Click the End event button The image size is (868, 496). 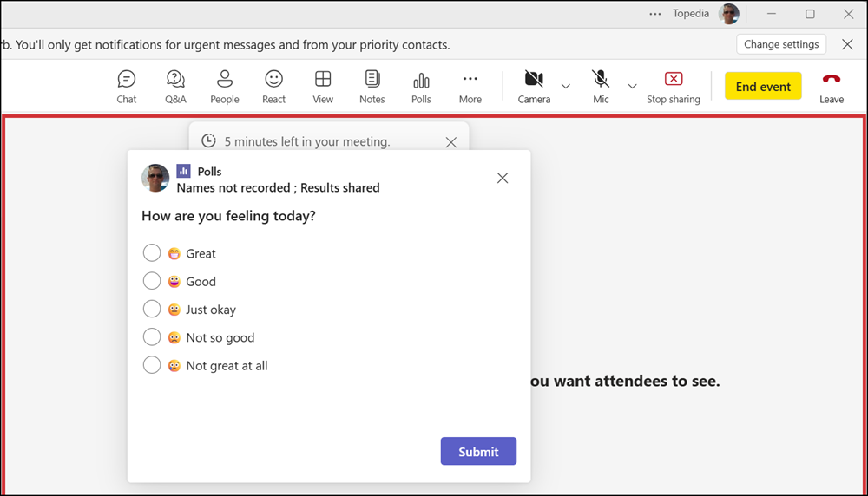coord(763,87)
